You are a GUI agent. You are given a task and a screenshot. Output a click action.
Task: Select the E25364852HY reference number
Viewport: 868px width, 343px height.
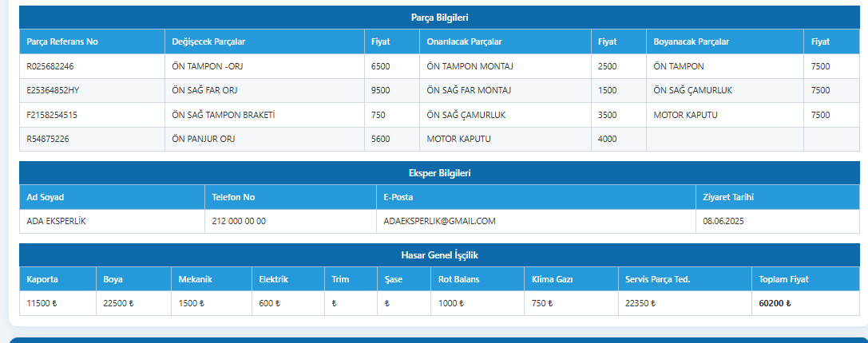54,90
